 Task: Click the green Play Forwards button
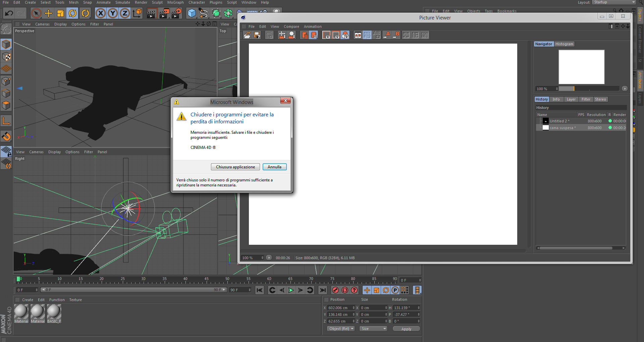click(291, 290)
